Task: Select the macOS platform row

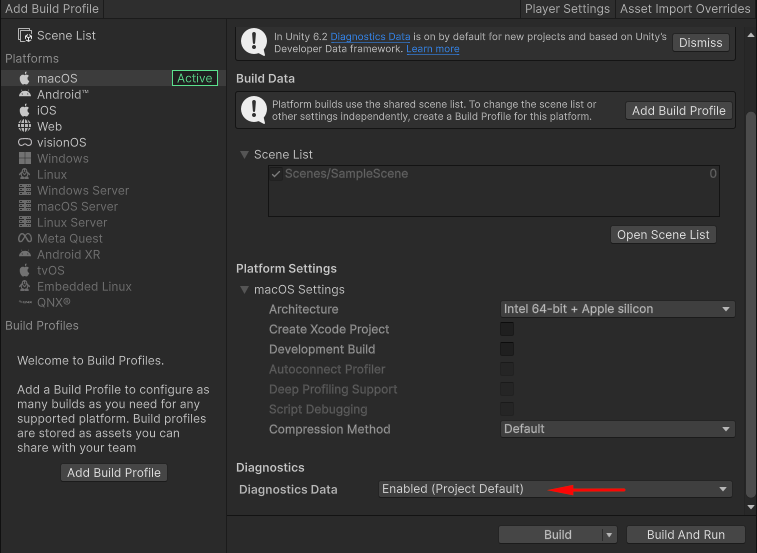Action: (x=113, y=78)
